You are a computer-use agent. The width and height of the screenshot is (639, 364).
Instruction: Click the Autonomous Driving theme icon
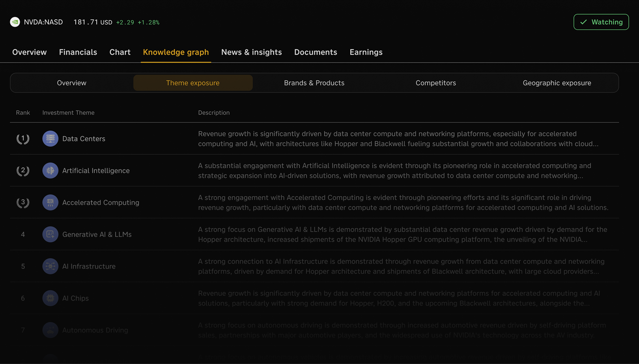click(x=50, y=330)
